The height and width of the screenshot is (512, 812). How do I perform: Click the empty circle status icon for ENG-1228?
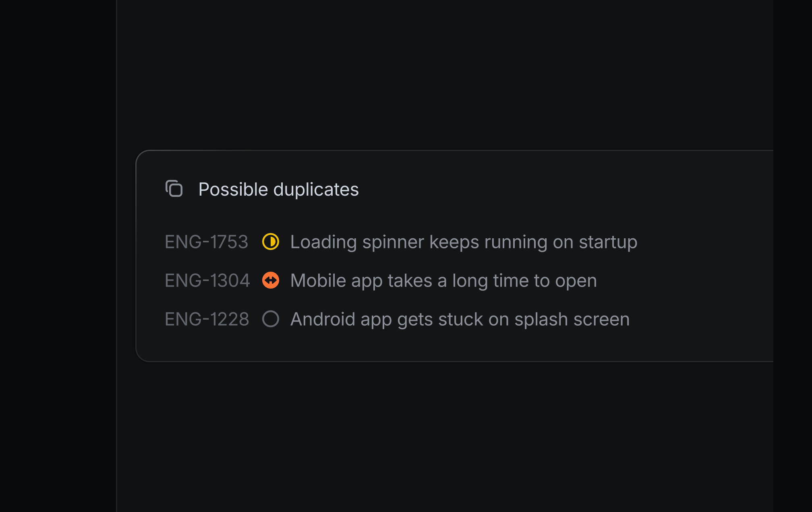(271, 319)
